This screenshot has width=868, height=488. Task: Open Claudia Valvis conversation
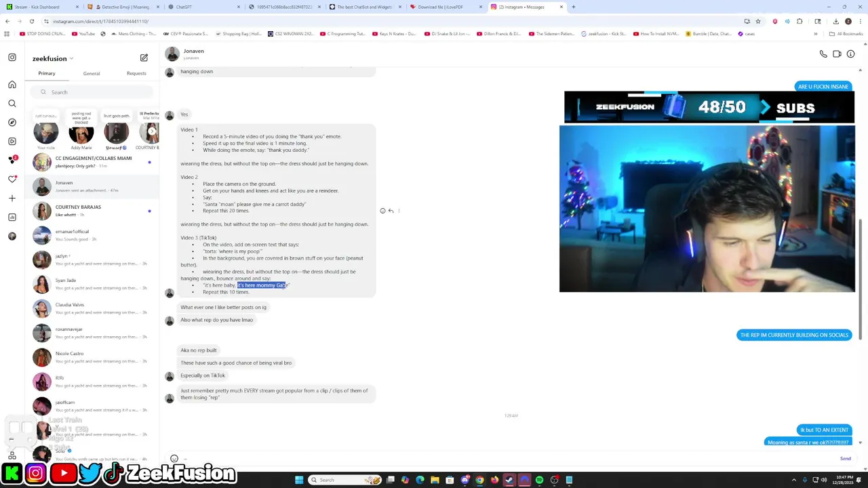[92, 308]
